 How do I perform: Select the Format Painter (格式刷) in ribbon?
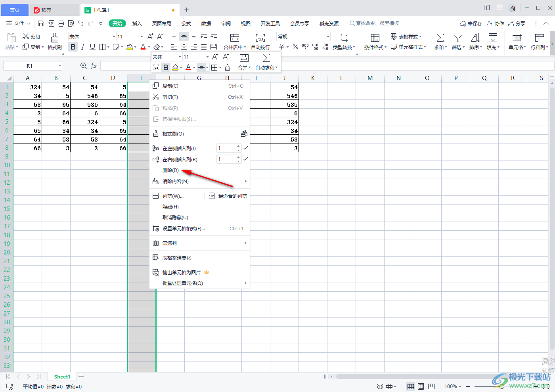coord(55,41)
